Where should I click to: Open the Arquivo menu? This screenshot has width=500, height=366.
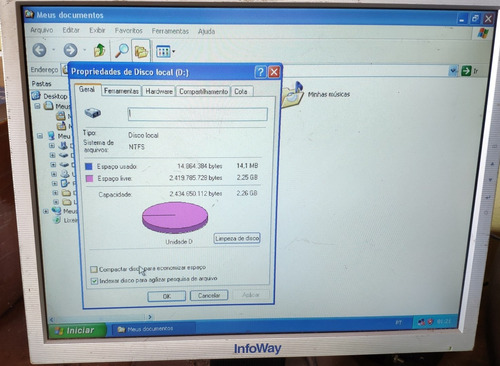42,30
